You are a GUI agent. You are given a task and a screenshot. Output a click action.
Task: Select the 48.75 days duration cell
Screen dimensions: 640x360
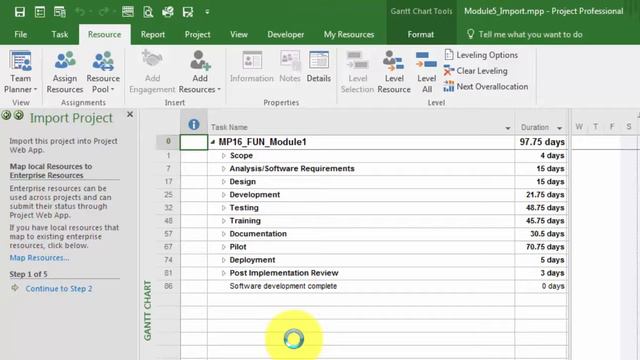[541, 208]
